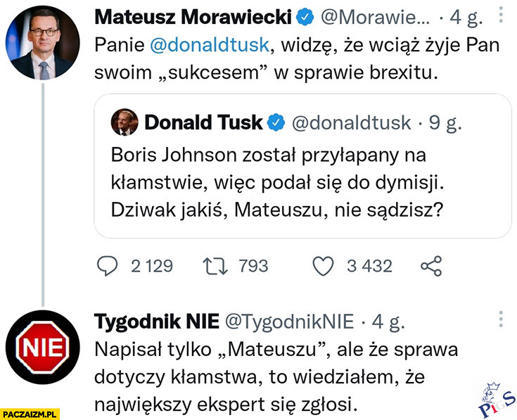Click the retweet arrows icon
The height and width of the screenshot is (420, 517).
click(x=214, y=265)
